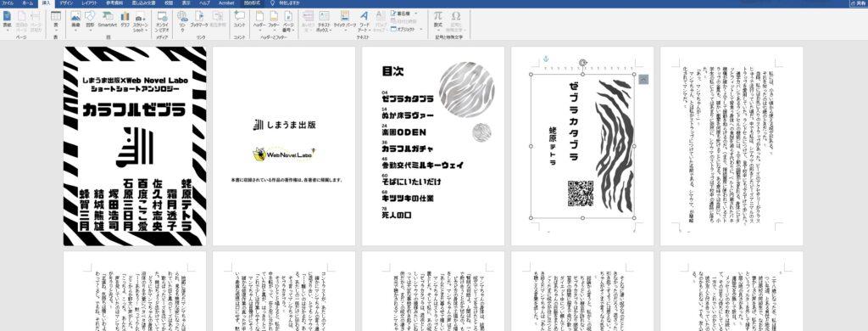
Task: Select the zebra-striped cover page
Action: point(135,146)
